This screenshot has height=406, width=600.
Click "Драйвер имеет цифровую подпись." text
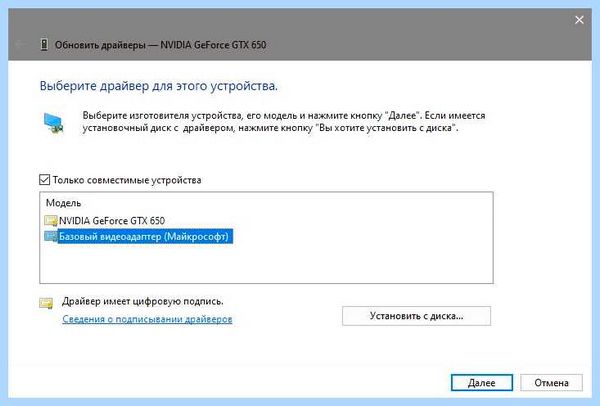(143, 301)
